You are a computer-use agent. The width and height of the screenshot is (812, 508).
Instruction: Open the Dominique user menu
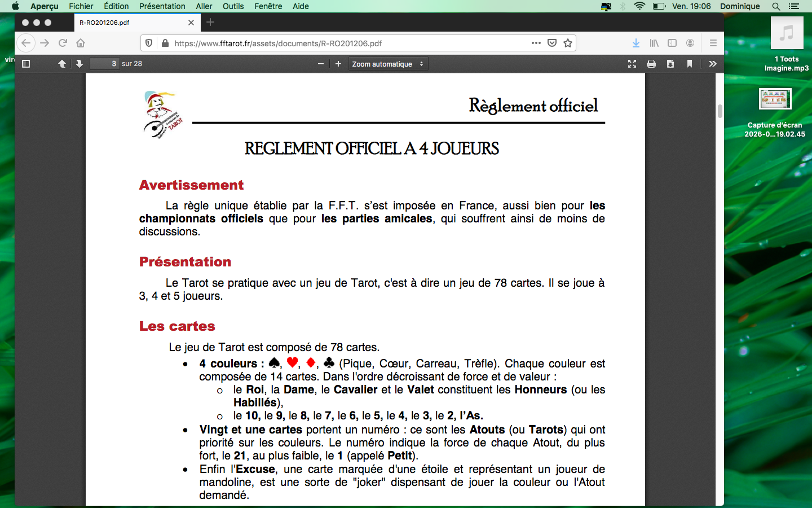pos(740,6)
